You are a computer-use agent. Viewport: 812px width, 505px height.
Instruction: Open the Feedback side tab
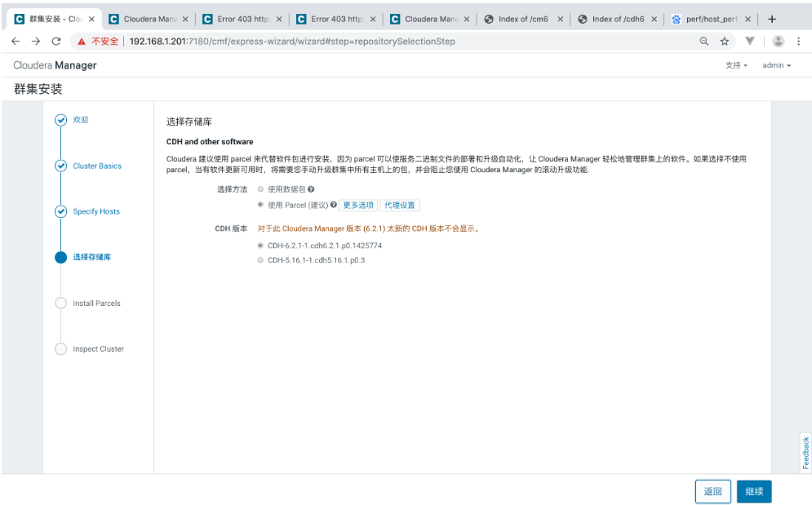click(805, 453)
